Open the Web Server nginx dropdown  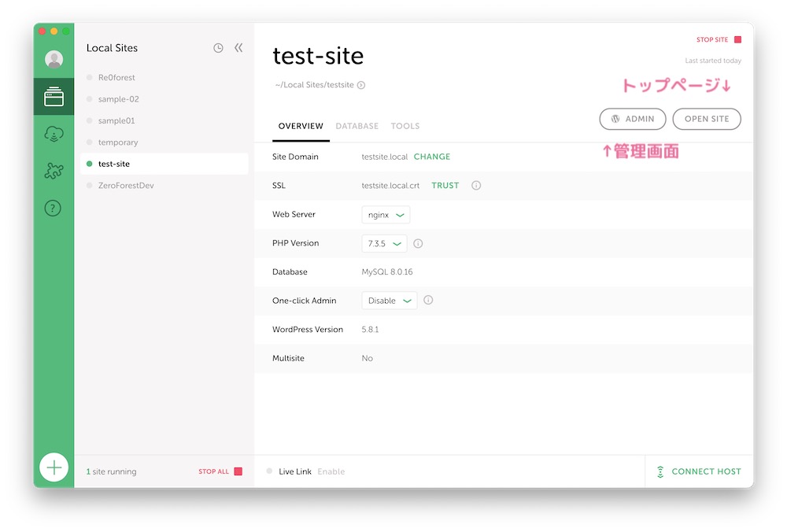point(386,215)
